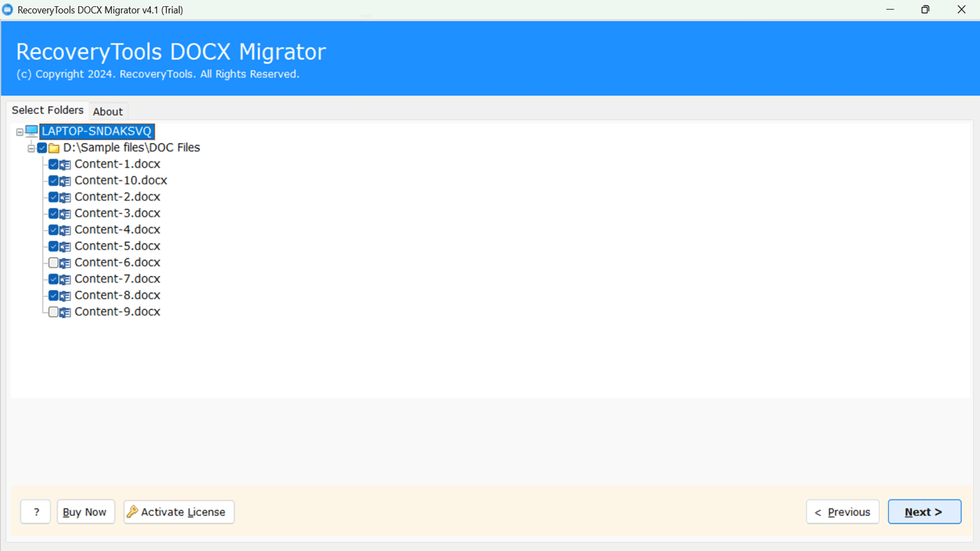Image resolution: width=980 pixels, height=551 pixels.
Task: Check the Content-9.docx checkbox
Action: pos(54,312)
